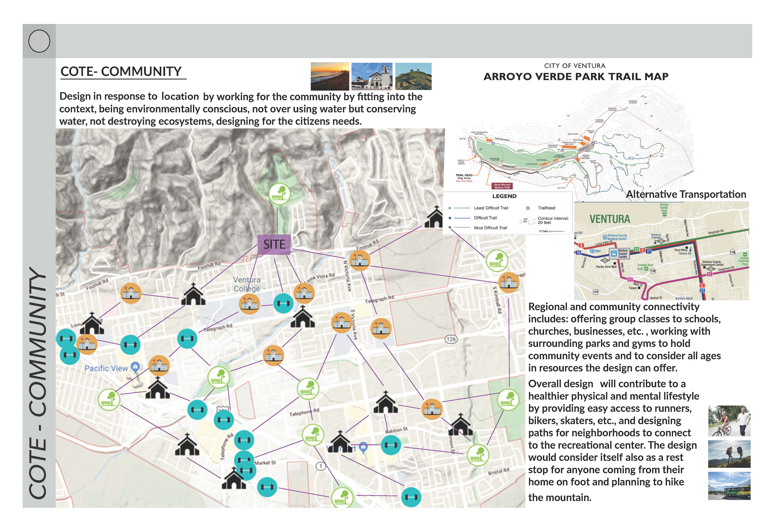Click the school icon beside the Loma Vista Rd label

(304, 293)
